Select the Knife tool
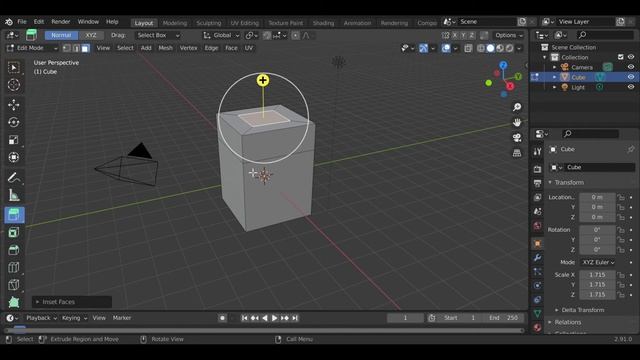This screenshot has width=640, height=360. [x=14, y=285]
